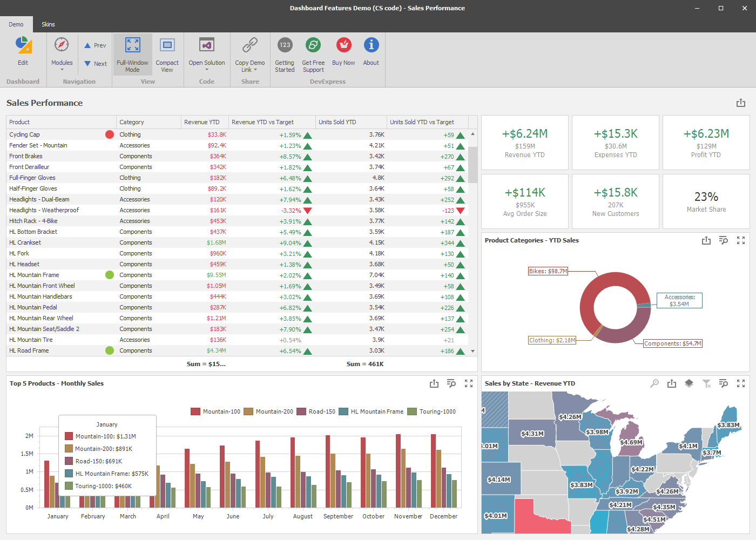This screenshot has height=540, width=756.
Task: Switch to the Skins tab
Action: pyautogui.click(x=48, y=24)
